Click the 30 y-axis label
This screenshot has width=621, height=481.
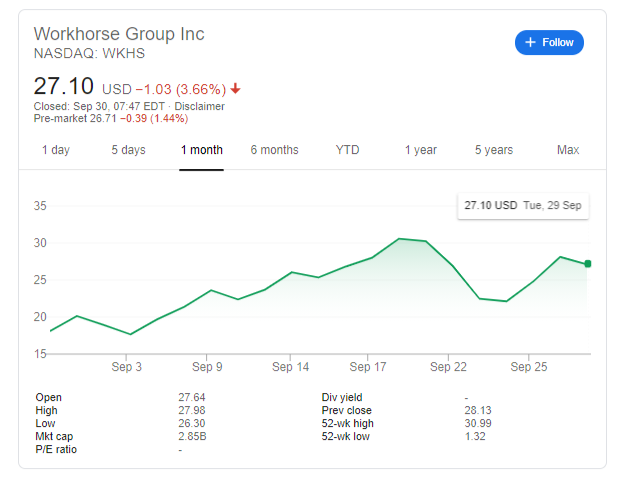40,243
